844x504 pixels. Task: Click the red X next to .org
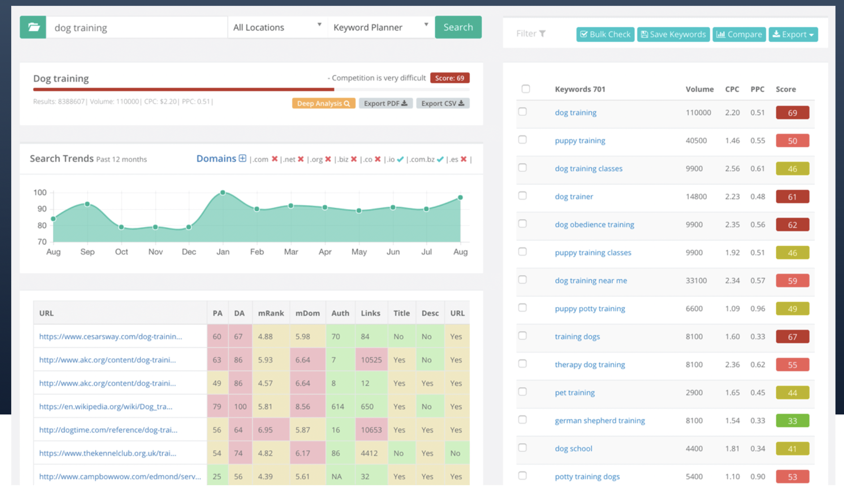click(x=328, y=159)
